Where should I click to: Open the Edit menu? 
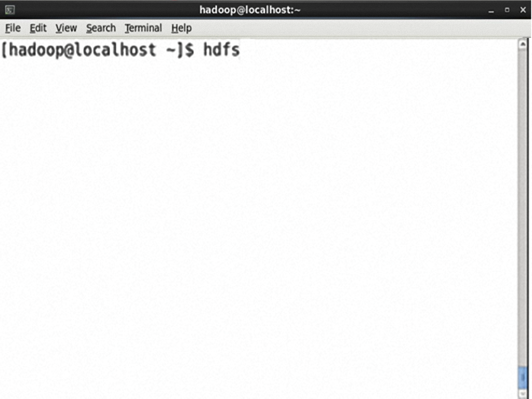pyautogui.click(x=38, y=28)
